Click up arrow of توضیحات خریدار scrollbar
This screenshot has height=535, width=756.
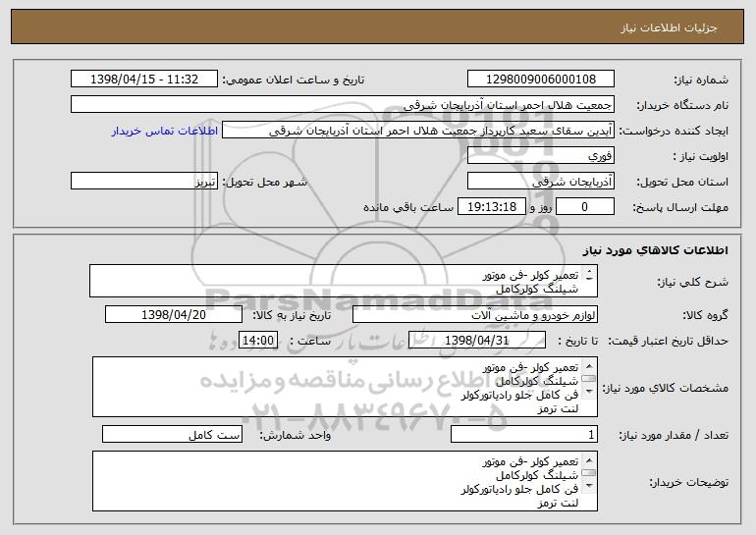589,460
